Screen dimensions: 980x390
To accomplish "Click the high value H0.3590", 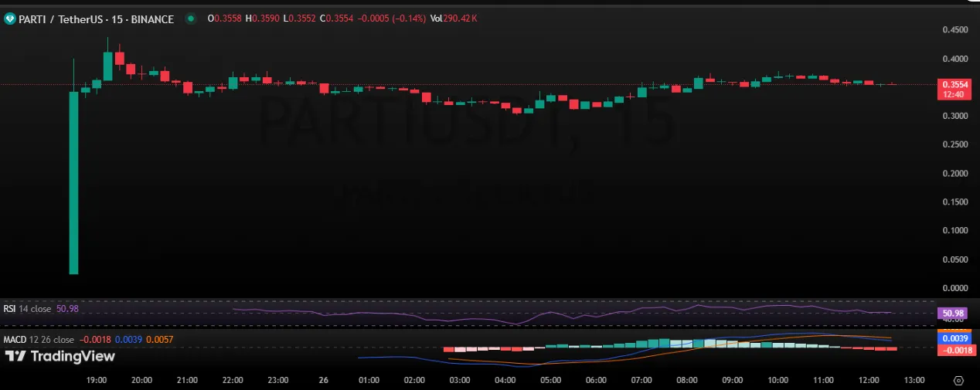I will click(x=263, y=19).
